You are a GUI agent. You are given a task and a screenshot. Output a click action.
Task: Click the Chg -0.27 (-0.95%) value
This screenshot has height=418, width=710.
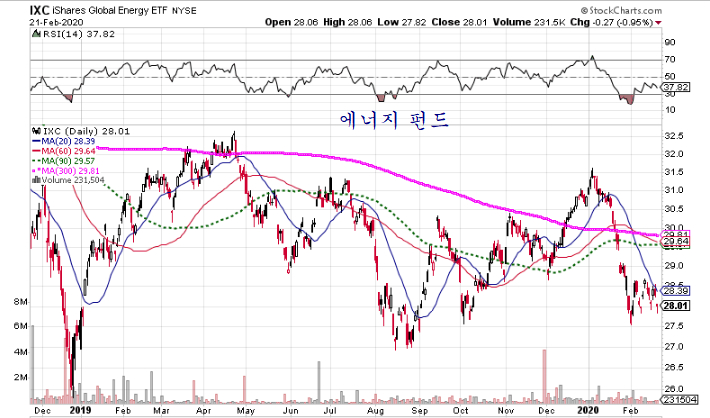[x=611, y=22]
